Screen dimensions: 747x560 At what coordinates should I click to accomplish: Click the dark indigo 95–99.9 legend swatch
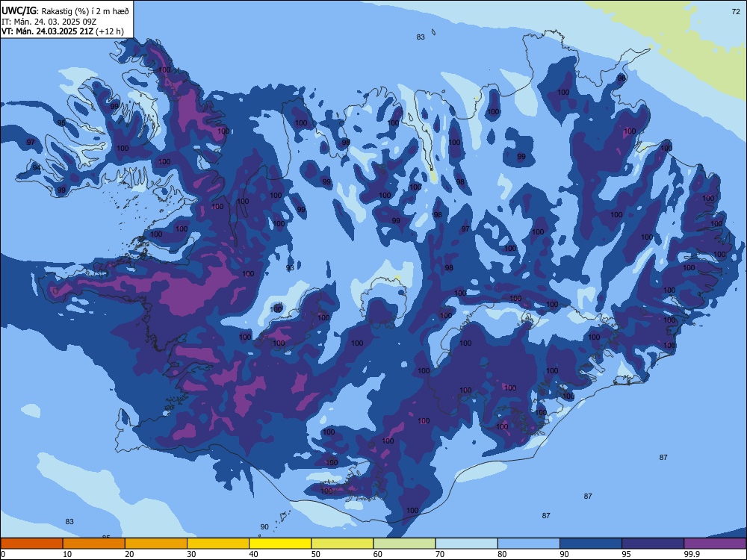pyautogui.click(x=653, y=544)
